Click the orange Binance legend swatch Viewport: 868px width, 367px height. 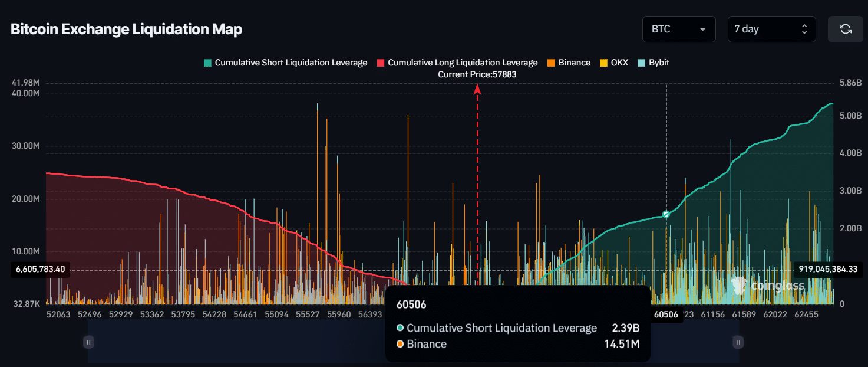coord(551,63)
